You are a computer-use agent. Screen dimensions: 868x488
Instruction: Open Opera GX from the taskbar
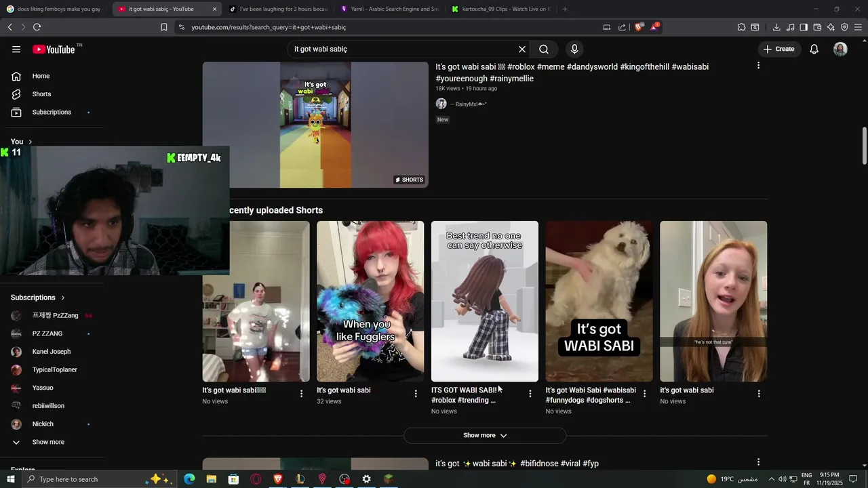pos(256,479)
